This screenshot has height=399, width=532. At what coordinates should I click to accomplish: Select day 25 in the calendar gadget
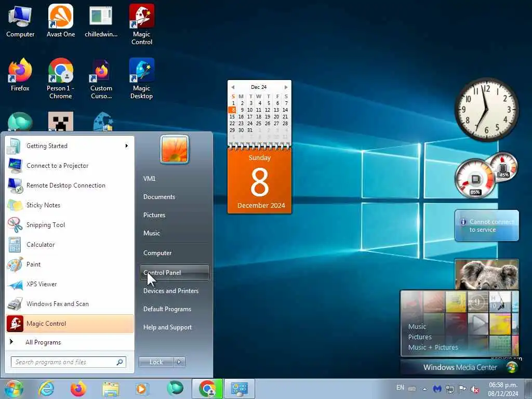tap(259, 124)
